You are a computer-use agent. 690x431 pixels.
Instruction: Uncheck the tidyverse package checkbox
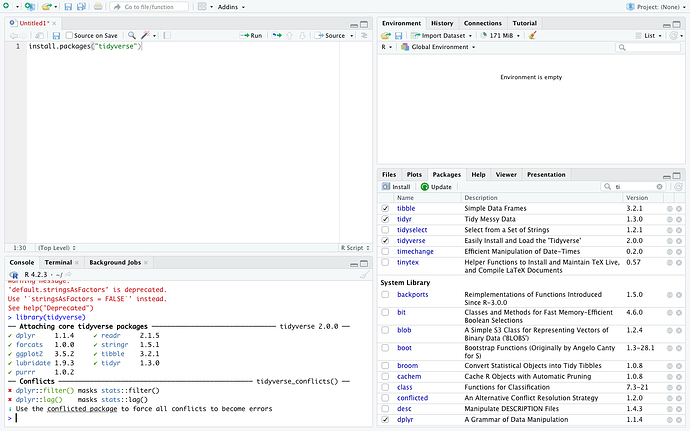pyautogui.click(x=385, y=240)
